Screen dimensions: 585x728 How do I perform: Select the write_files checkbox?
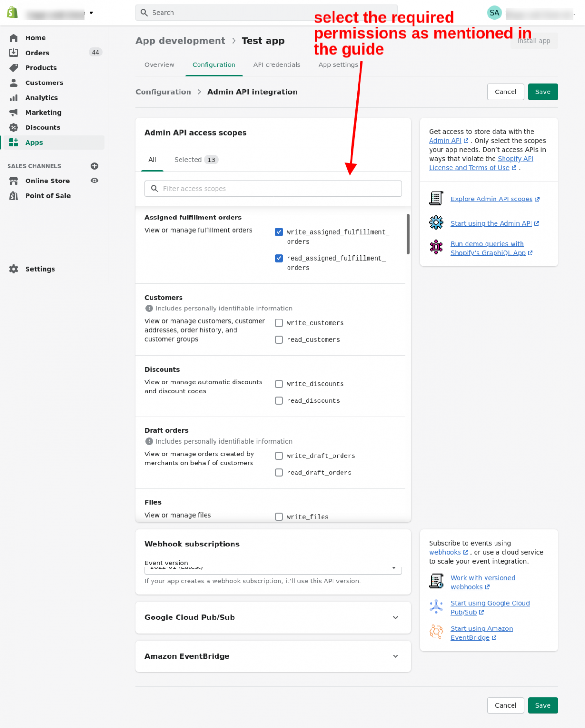coord(279,517)
